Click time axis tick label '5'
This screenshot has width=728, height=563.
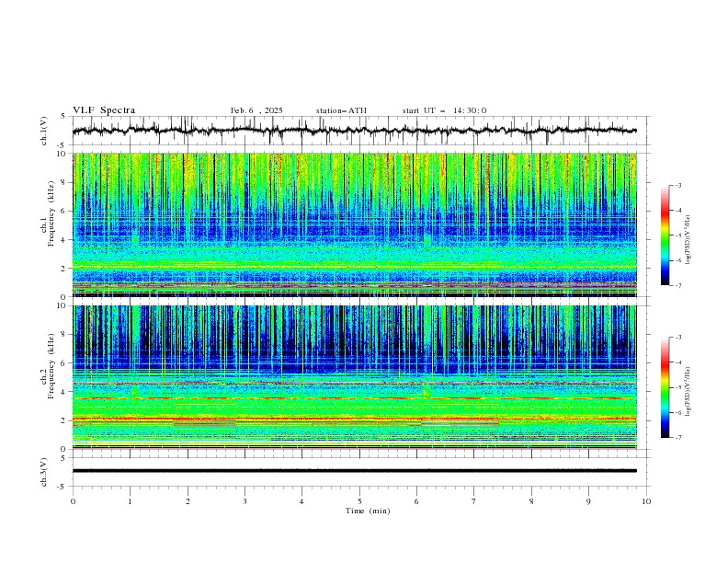point(359,501)
